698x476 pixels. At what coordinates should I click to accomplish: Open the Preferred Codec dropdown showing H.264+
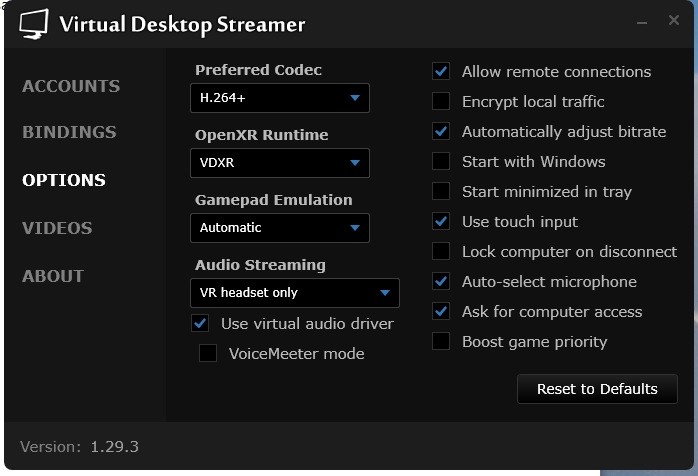click(x=280, y=98)
